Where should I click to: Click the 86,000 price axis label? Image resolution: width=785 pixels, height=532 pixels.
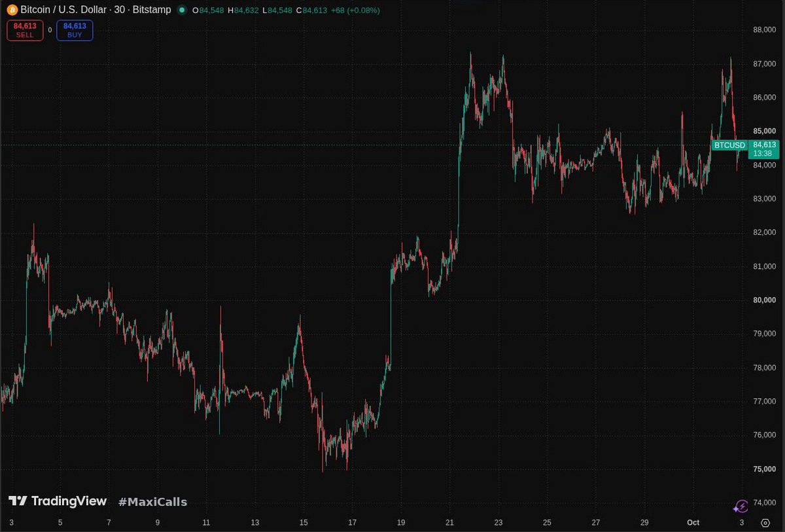[x=764, y=98]
